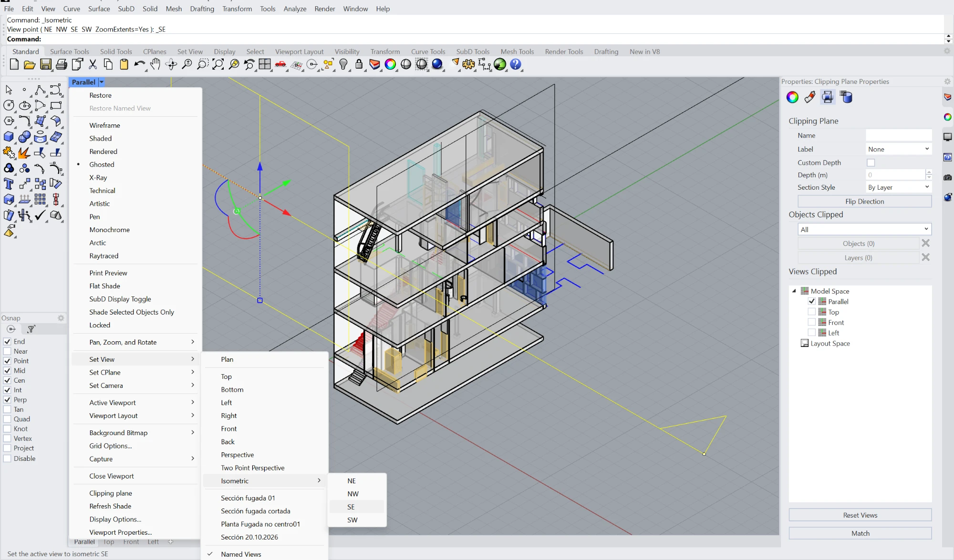This screenshot has width=954, height=560.
Task: Expand the Set CPlane submenu
Action: tap(135, 372)
